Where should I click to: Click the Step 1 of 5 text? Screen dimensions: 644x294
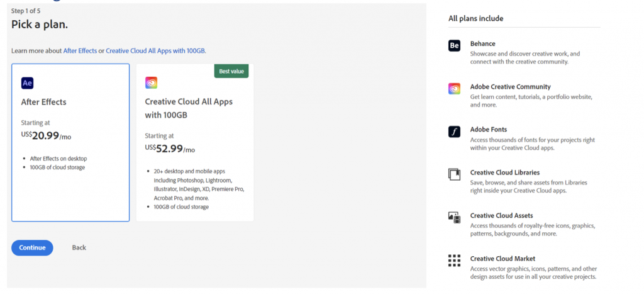pos(26,11)
